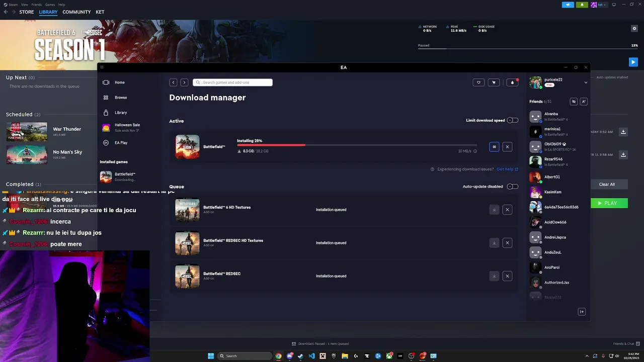Screen dimensions: 644x362
Task: Open Chrome from the taskbar
Action: click(278, 356)
